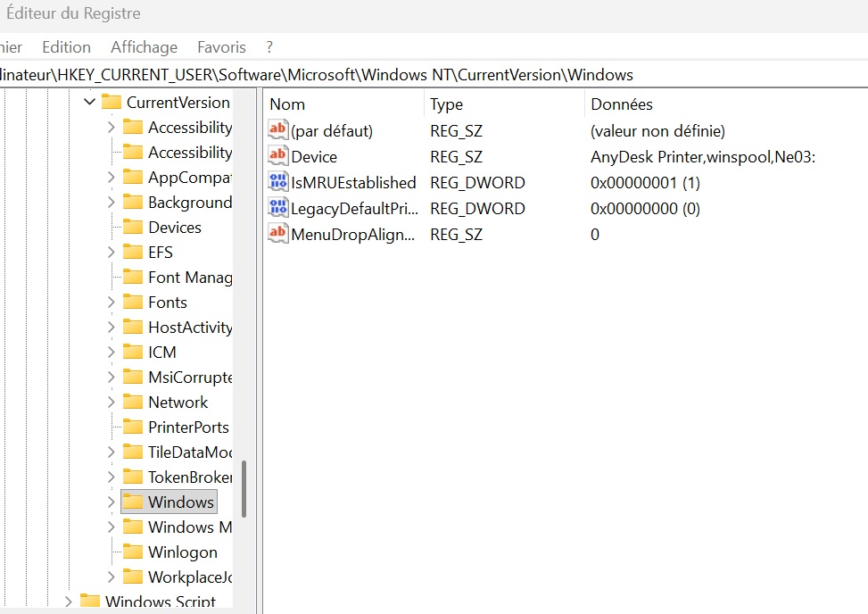Click the Device string value icon
The height and width of the screenshot is (614, 868).
278,157
